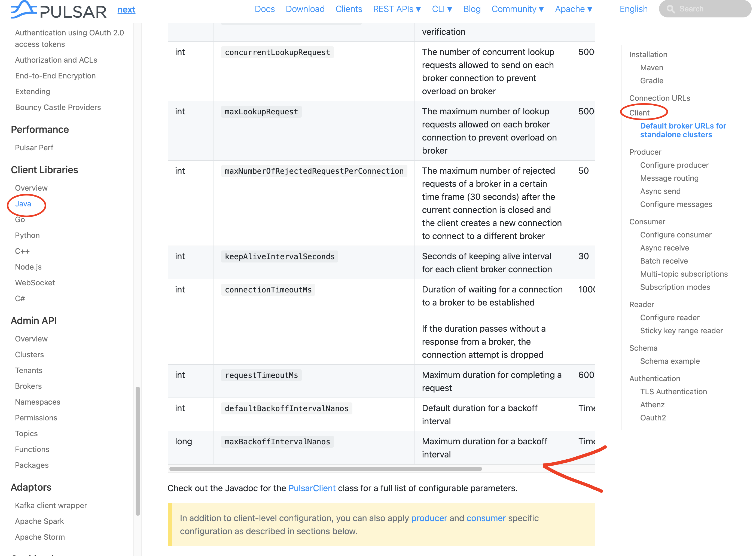Click the Search input field
The height and width of the screenshot is (556, 756).
(710, 9)
